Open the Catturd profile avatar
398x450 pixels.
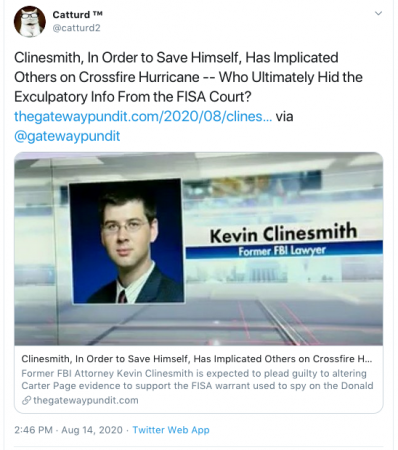[29, 21]
